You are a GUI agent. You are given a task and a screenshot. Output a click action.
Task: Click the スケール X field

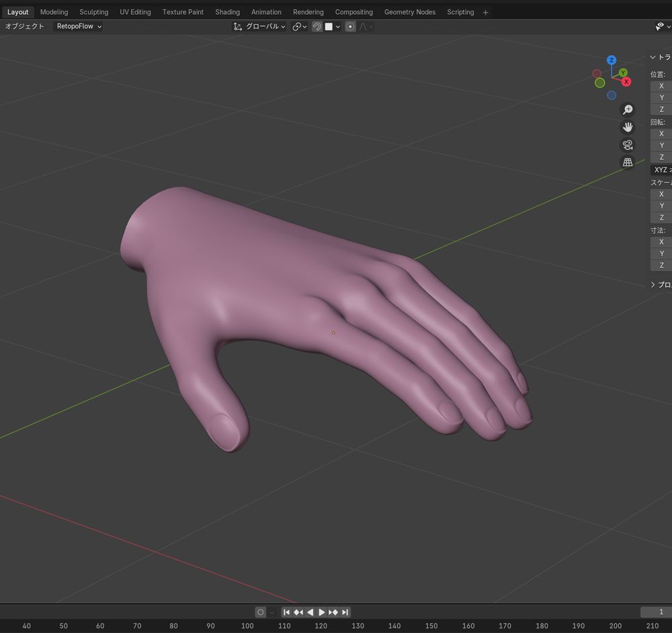click(661, 194)
